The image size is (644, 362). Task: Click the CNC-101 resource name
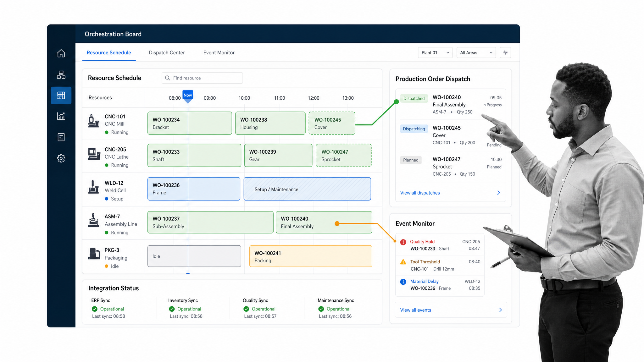click(x=115, y=117)
